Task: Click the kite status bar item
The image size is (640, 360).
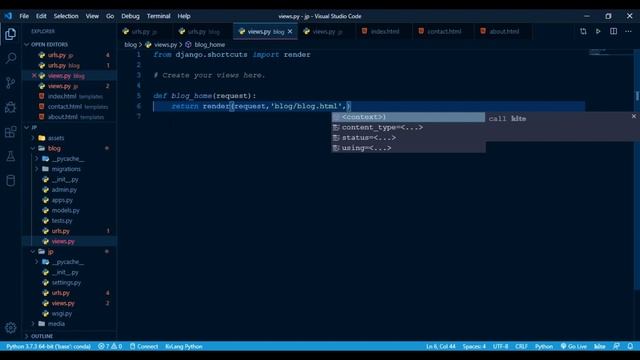Action: [599, 347]
